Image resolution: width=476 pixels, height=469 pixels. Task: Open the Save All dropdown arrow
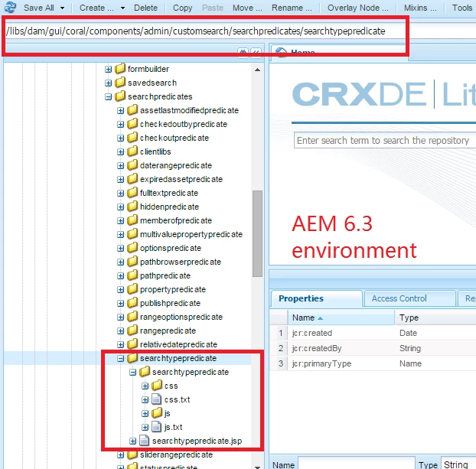coord(62,8)
